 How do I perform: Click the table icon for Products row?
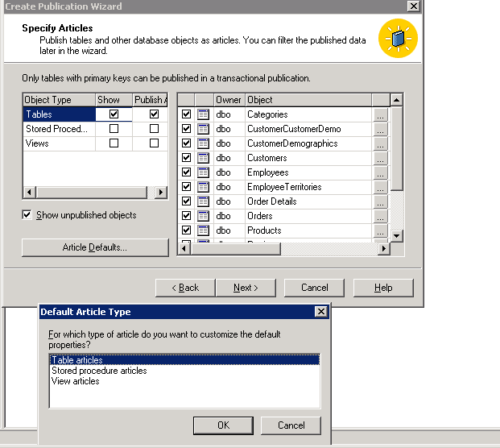[x=203, y=230]
